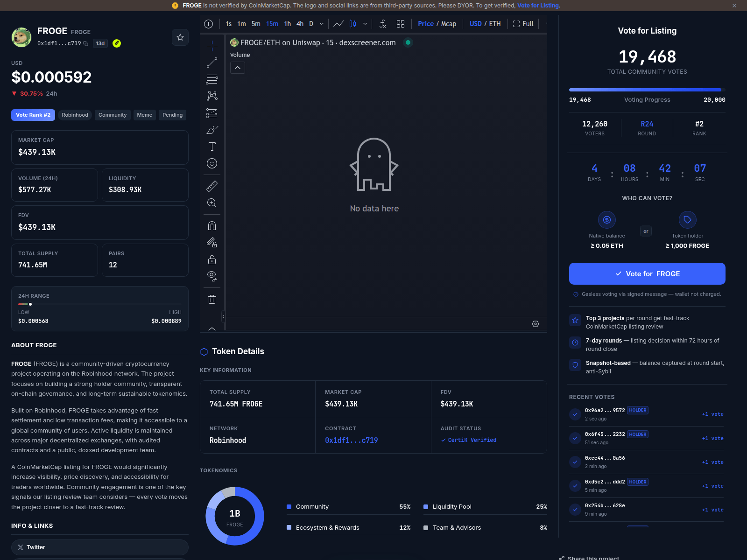Click the Community tokenomics color swatch
The height and width of the screenshot is (560, 747).
[289, 507]
